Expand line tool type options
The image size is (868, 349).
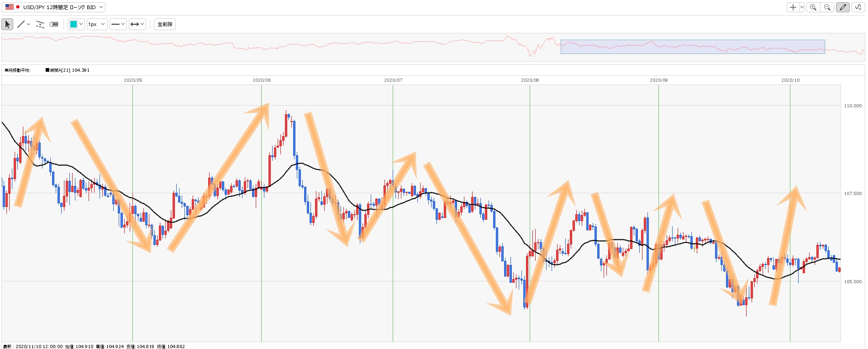point(29,24)
